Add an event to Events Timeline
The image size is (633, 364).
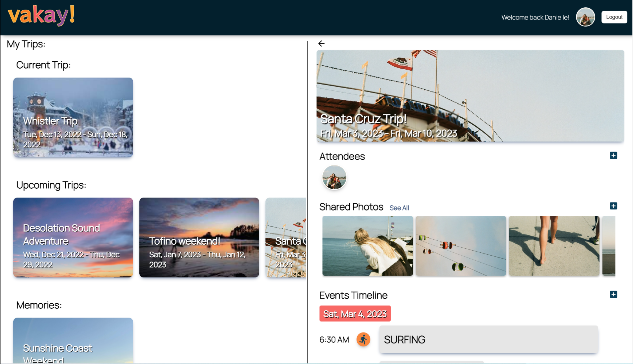pos(613,294)
